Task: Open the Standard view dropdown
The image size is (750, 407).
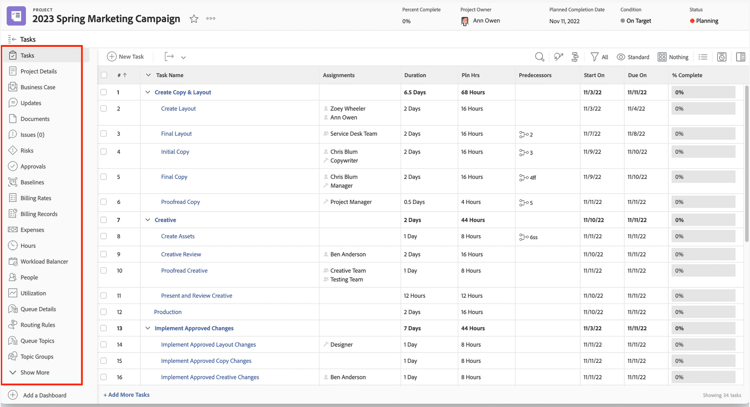Action: (x=633, y=57)
